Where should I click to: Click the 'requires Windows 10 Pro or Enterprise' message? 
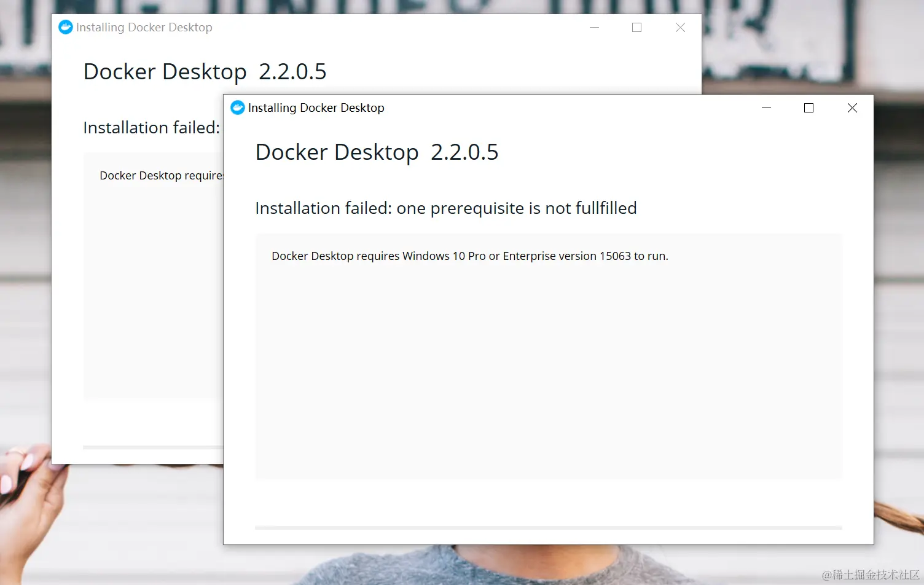(470, 256)
